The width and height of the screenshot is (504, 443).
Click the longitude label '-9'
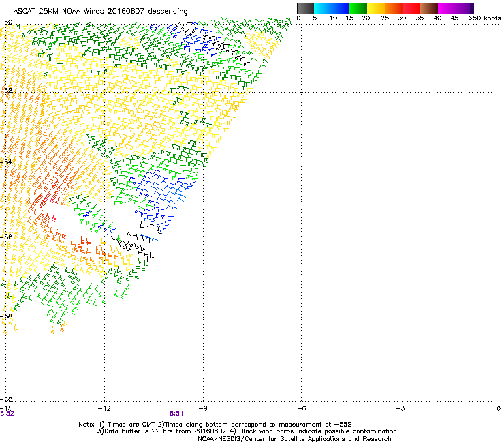(x=203, y=408)
